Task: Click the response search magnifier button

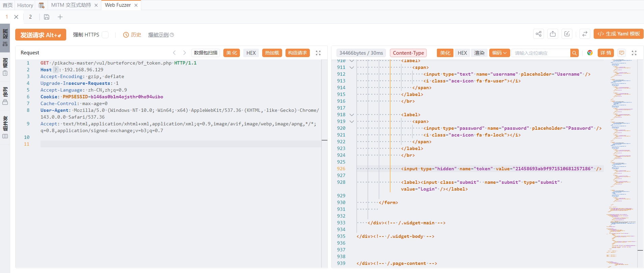Action: [x=574, y=53]
